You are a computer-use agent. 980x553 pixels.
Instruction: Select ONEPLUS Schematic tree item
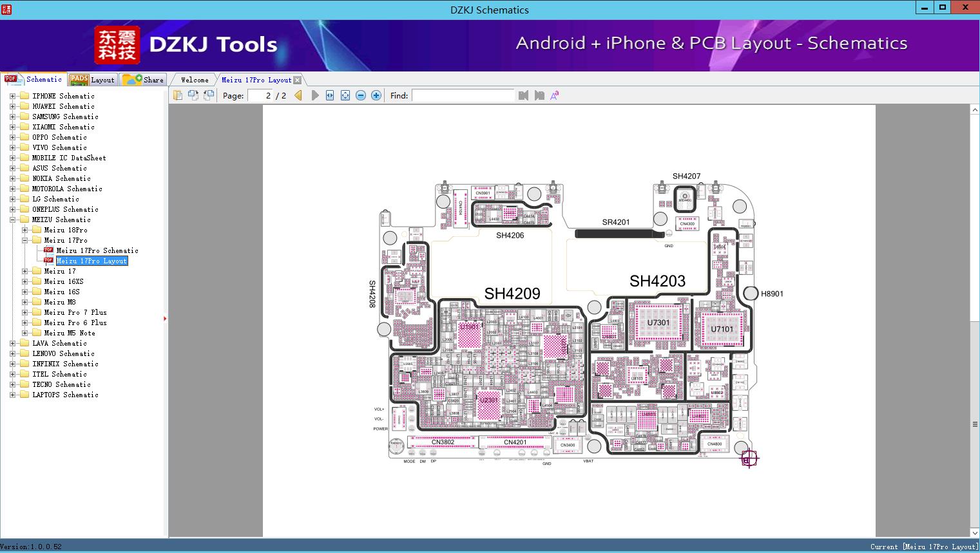tap(65, 209)
